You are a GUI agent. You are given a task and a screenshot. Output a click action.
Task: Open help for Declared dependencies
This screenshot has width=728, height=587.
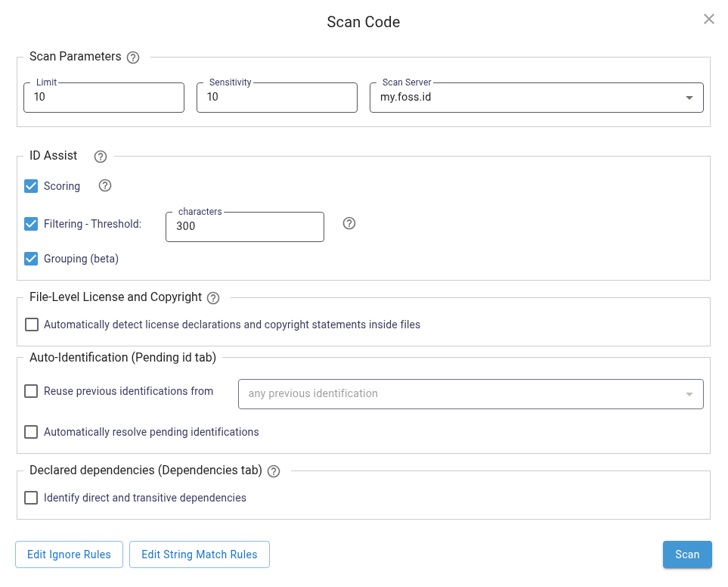click(274, 471)
